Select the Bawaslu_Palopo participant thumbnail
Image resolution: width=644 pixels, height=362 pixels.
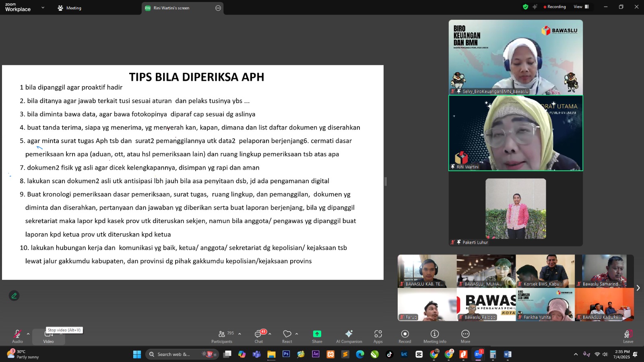coord(486,304)
